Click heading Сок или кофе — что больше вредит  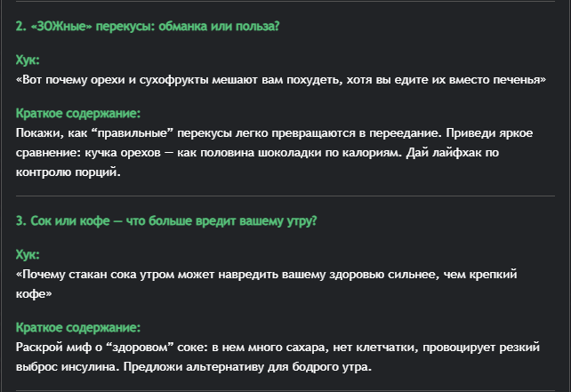pos(166,221)
